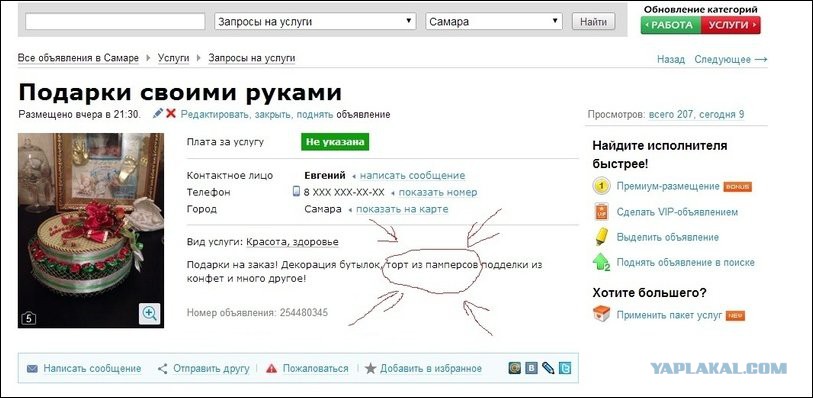
Task: Click the masked phone '8 XXX XXX-XX-XX'
Action: pos(344,193)
